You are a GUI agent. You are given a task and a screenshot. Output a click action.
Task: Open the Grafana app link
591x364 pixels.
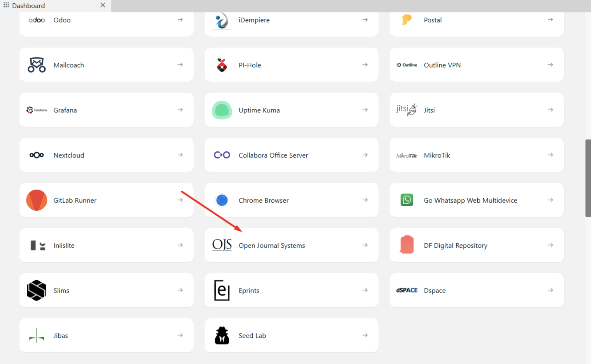click(107, 110)
